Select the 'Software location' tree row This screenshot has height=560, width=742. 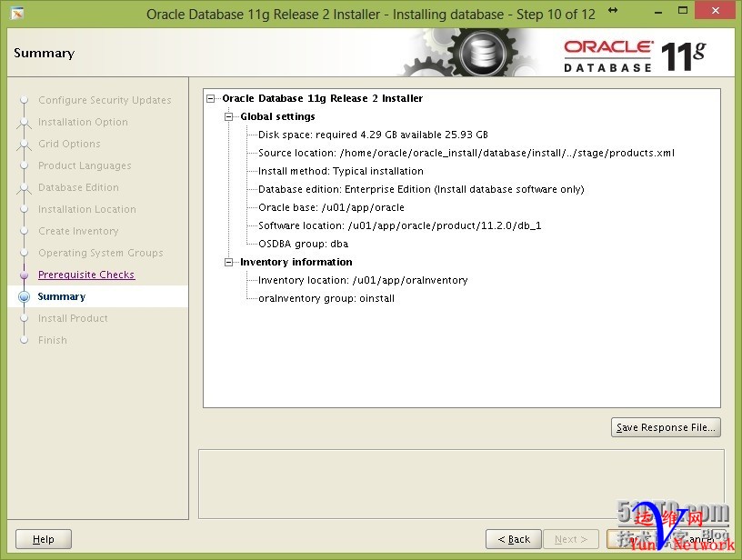pos(400,225)
